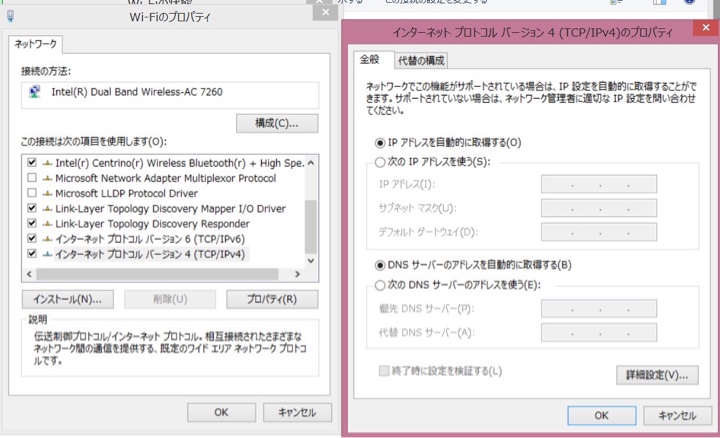
Task: Check Microsoft Network Adapter Multiplexor Protocol box
Action: pyautogui.click(x=32, y=178)
